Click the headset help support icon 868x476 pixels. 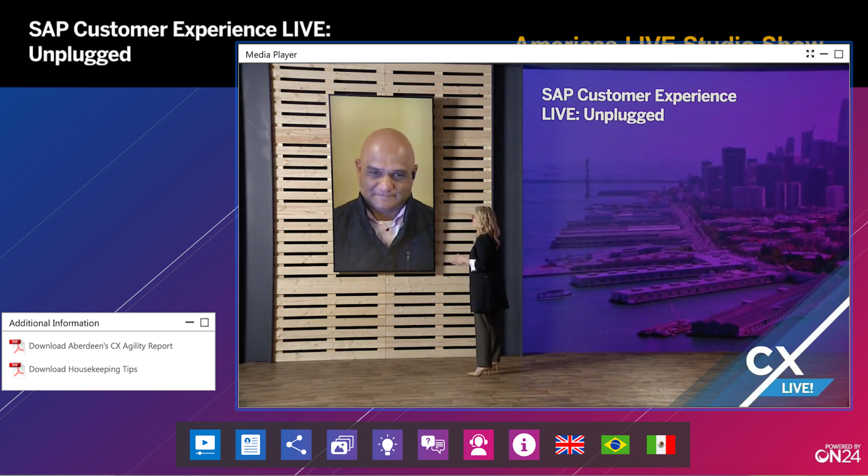coord(478,445)
